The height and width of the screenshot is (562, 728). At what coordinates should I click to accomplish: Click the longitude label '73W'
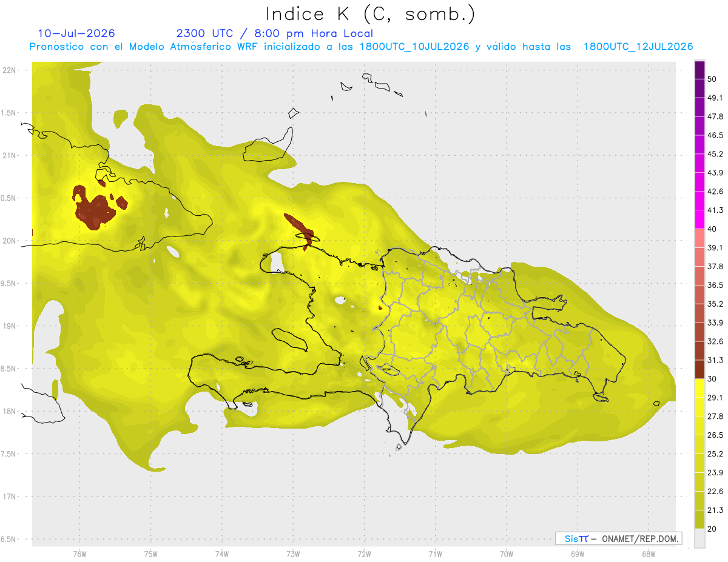click(x=293, y=554)
